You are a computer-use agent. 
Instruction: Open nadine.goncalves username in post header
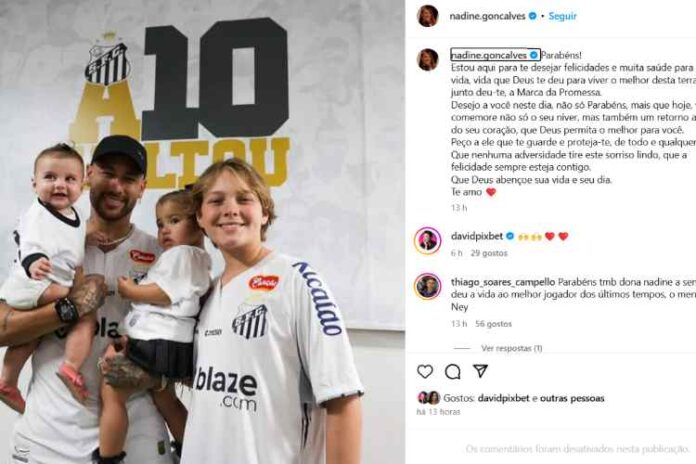tap(487, 16)
